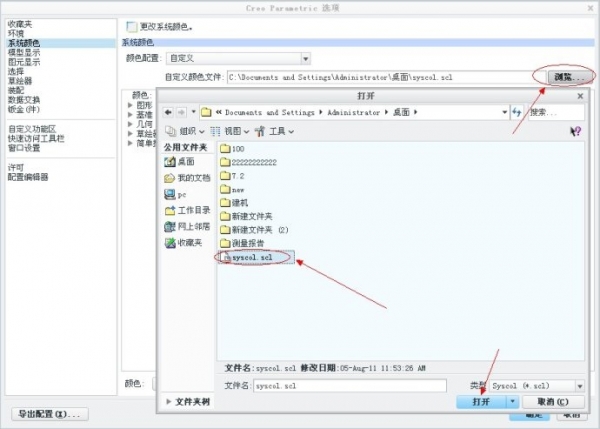Select 收藏夹 in options list
This screenshot has width=600, height=429.
tap(20, 24)
